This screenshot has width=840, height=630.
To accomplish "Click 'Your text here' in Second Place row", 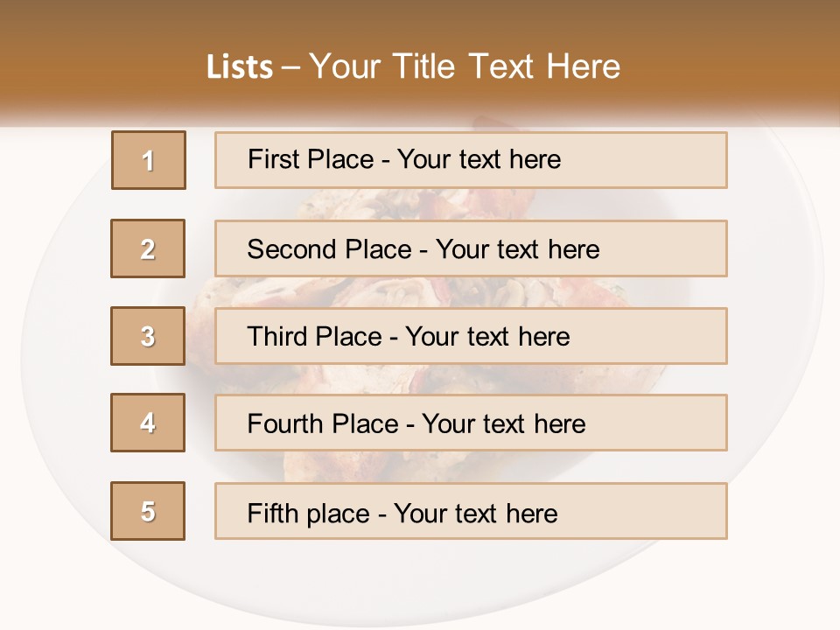I will click(x=517, y=249).
